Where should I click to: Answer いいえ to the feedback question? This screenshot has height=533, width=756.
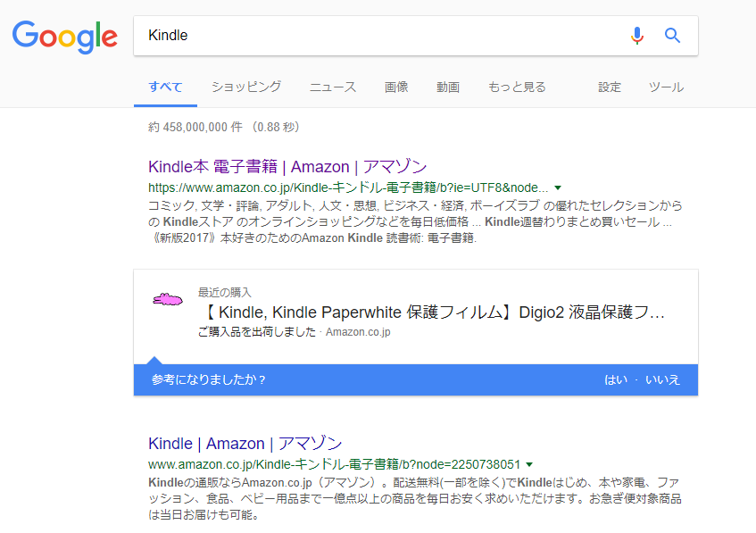pos(662,380)
